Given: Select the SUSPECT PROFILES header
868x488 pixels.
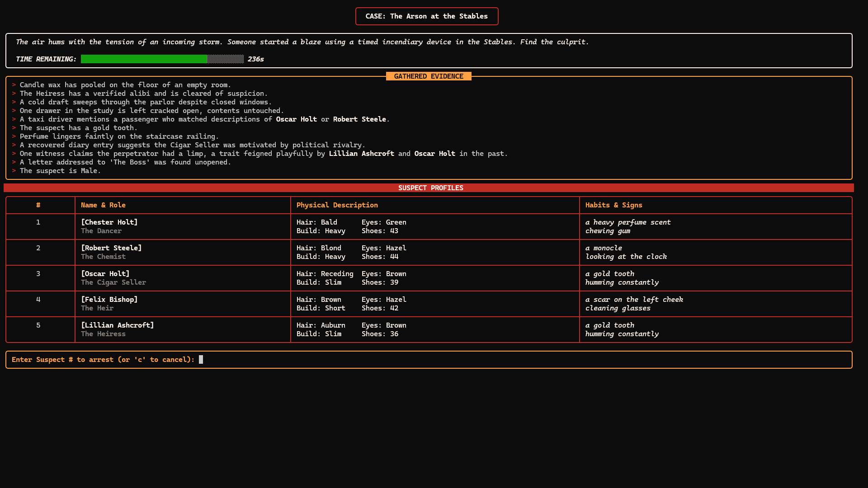Looking at the screenshot, I should click(430, 188).
